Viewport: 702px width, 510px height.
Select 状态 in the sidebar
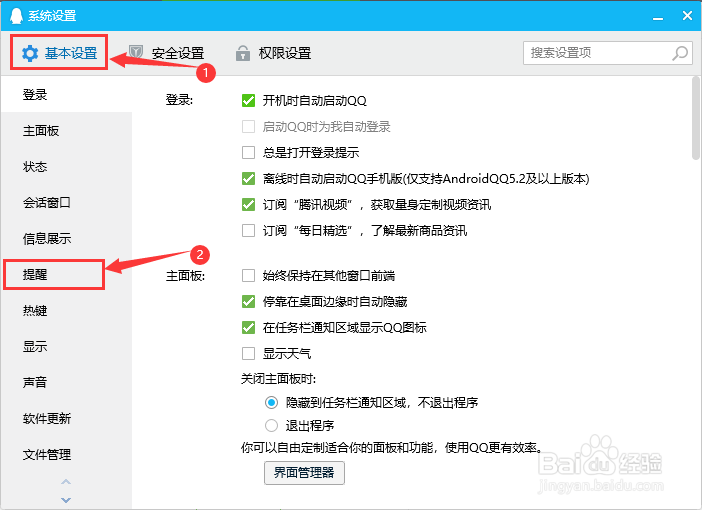[x=66, y=167]
